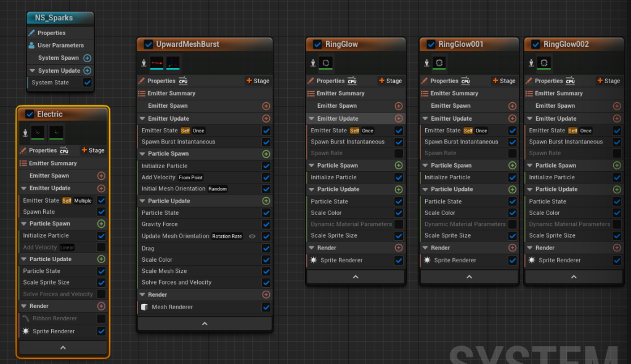This screenshot has height=364, width=631.
Task: Toggle the UpwardMeshBurst emitter enabled checkbox
Action: [148, 44]
